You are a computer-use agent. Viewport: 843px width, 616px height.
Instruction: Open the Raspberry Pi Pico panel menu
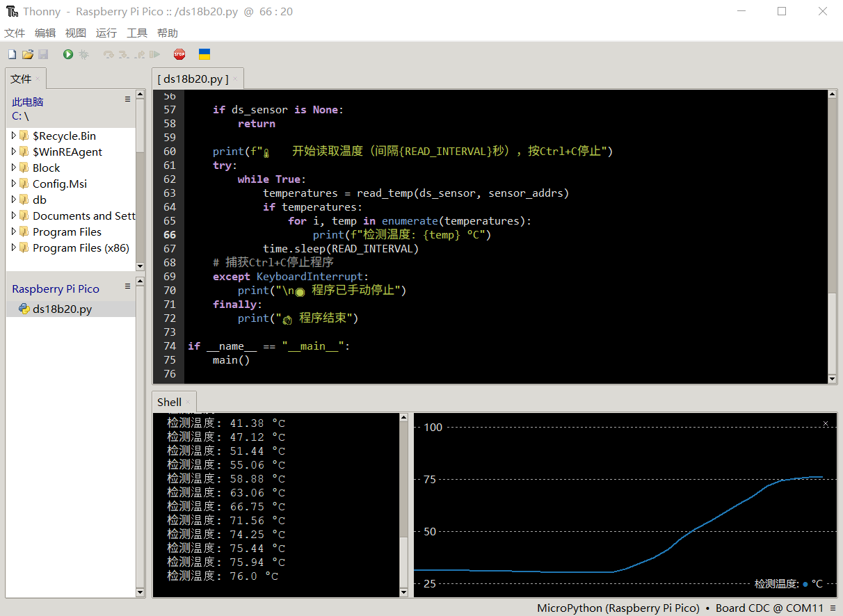coord(127,286)
